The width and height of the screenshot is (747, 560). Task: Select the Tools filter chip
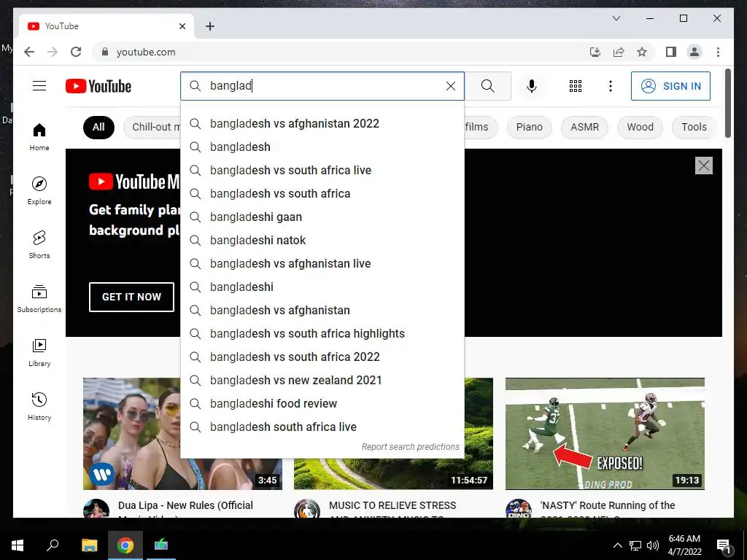[694, 127]
